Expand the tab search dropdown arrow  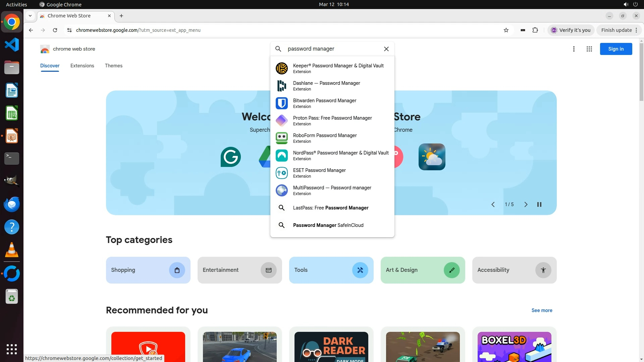(30, 16)
